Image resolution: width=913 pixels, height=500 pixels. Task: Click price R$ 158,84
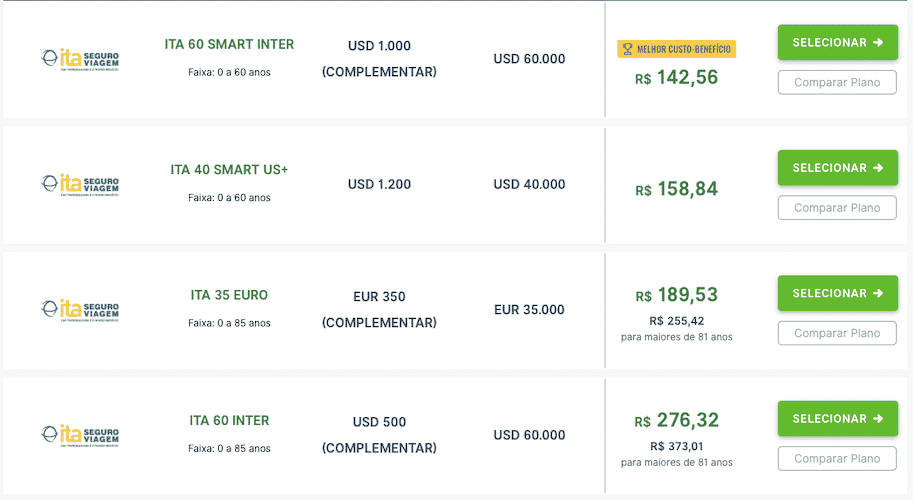click(x=677, y=189)
